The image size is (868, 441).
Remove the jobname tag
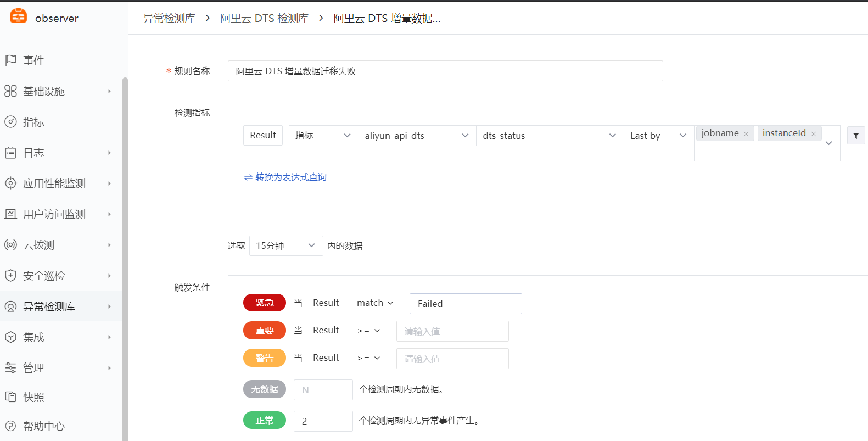pyautogui.click(x=746, y=134)
